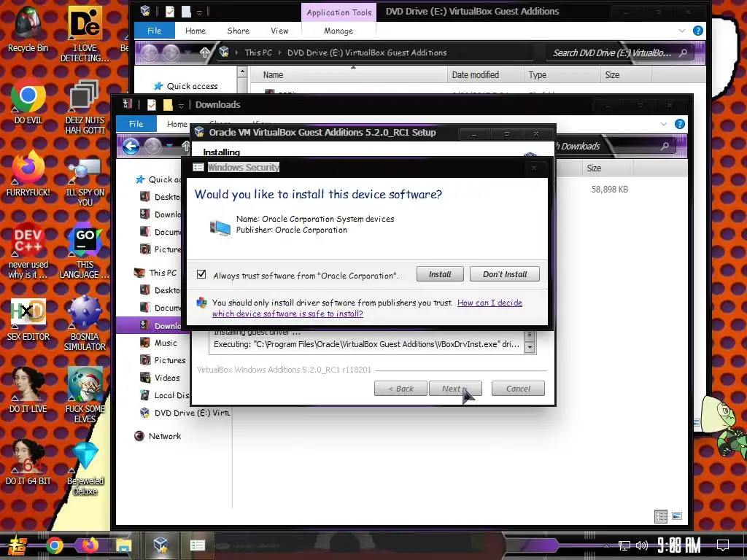The image size is (747, 560).
Task: Click Back arrow in Downloads window
Action: pyautogui.click(x=131, y=146)
